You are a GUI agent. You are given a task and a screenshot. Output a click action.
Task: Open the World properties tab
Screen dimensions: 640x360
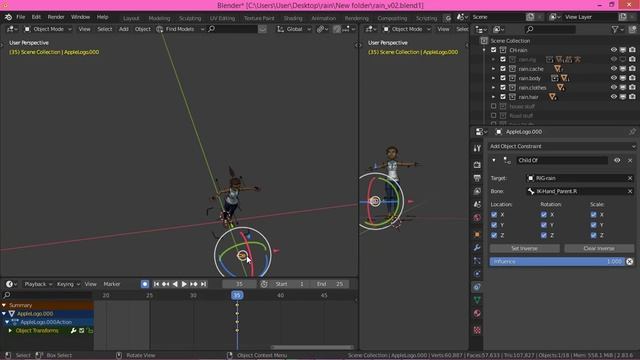(477, 217)
